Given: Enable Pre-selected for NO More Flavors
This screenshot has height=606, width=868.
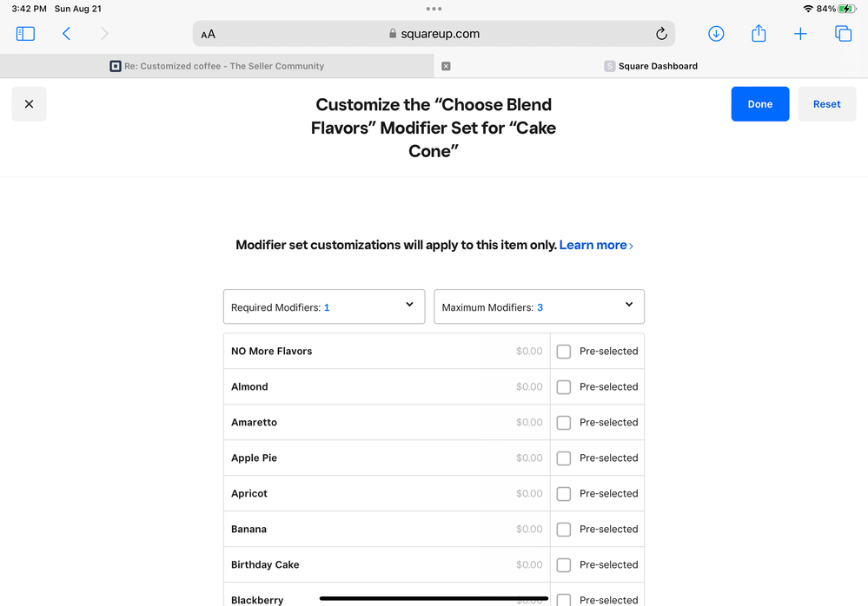Looking at the screenshot, I should point(564,352).
